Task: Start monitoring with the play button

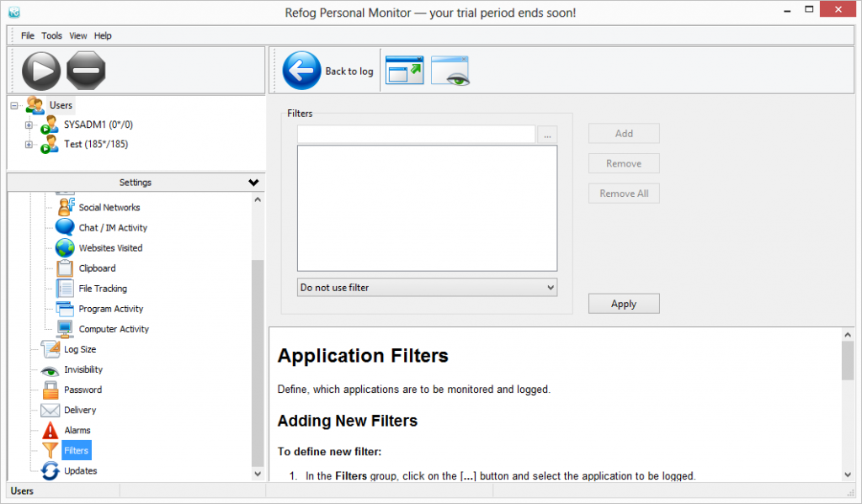Action: click(x=40, y=71)
